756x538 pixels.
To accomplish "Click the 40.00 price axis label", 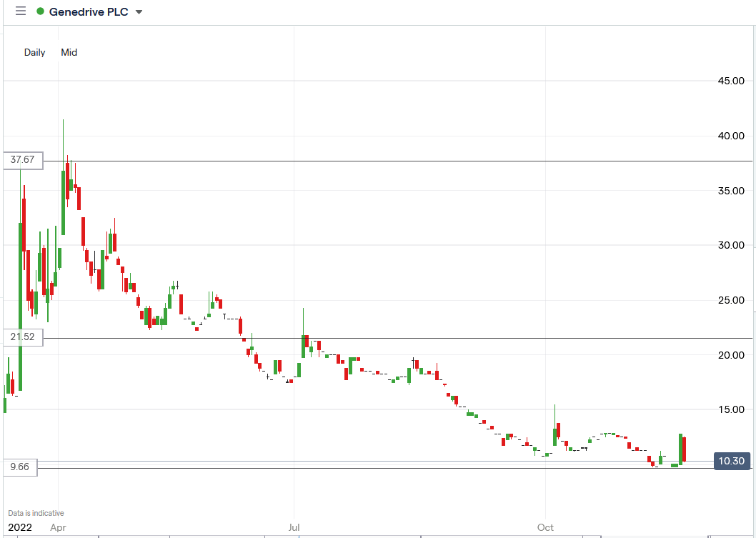I will (x=731, y=136).
